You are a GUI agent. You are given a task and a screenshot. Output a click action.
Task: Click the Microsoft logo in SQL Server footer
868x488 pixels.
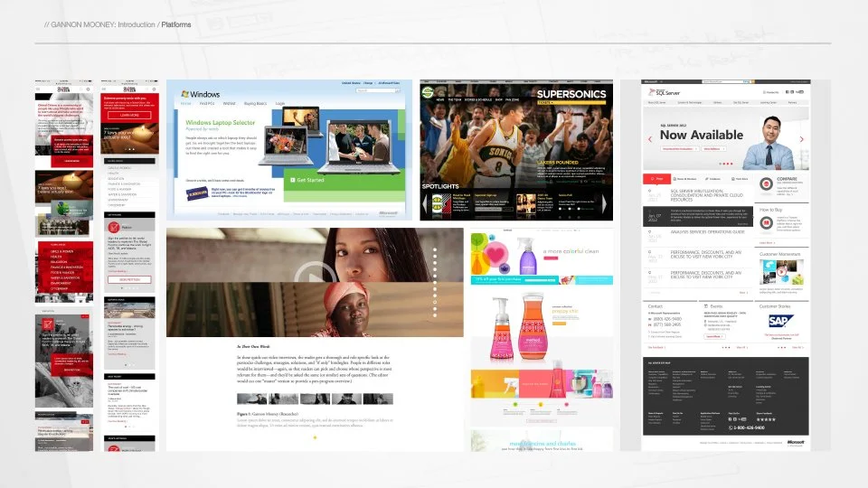coord(796,442)
